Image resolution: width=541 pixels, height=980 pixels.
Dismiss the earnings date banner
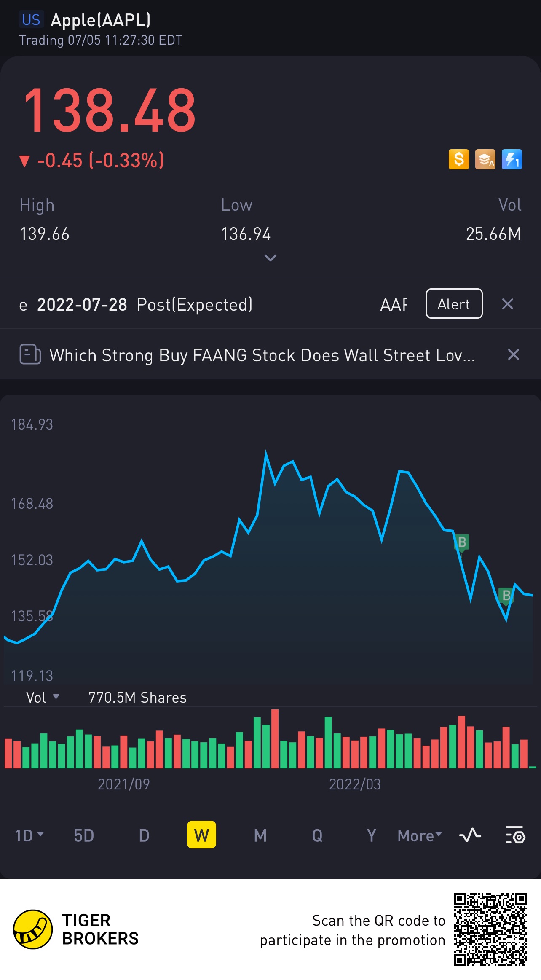point(508,304)
